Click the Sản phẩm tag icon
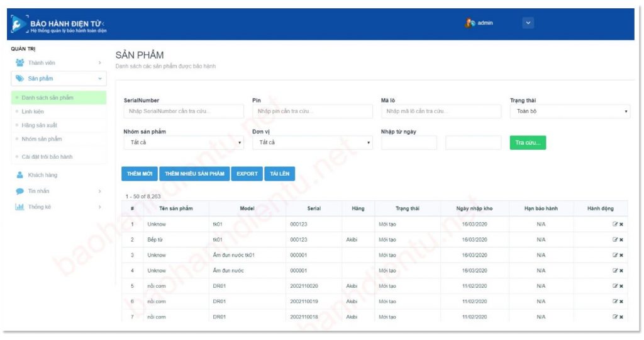Screen dimensions: 644x340 19,78
